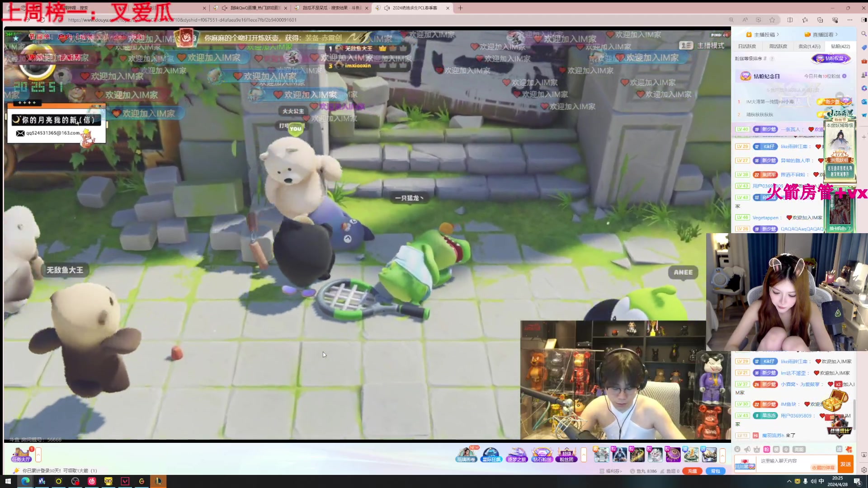Switch to the 周活跃度 tab
Viewport: 868px width, 488px height.
coord(778,46)
